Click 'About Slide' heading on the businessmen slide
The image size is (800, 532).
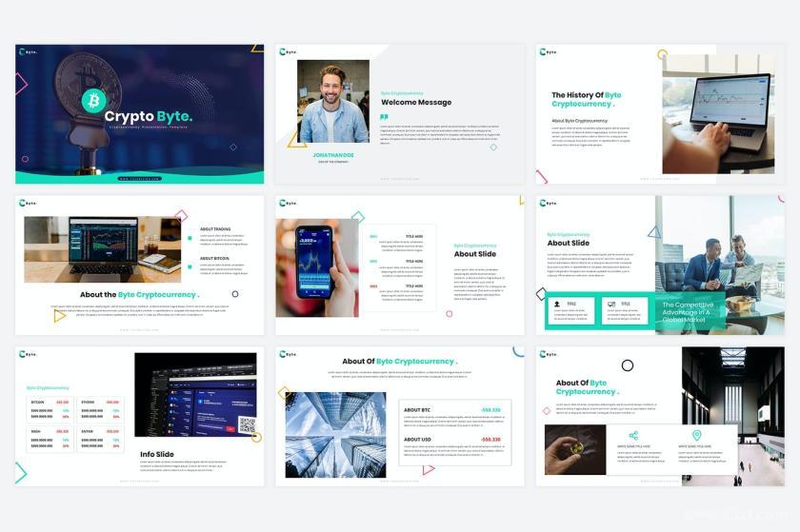569,243
